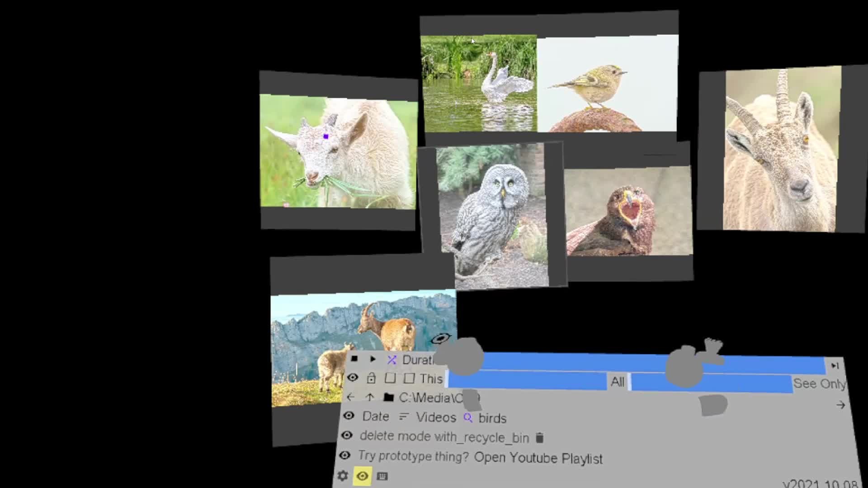This screenshot has height=488, width=868.
Task: Click the trash bin delete icon
Action: point(539,438)
